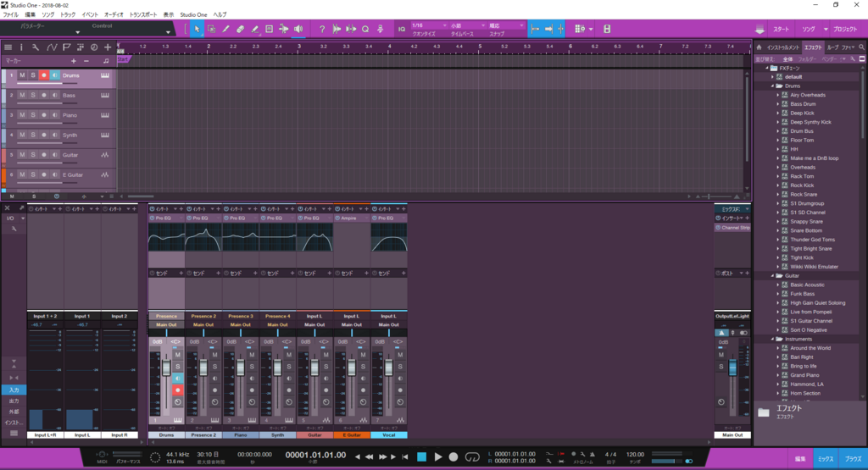
Task: Toggle the Browse panel button
Action: click(853, 459)
